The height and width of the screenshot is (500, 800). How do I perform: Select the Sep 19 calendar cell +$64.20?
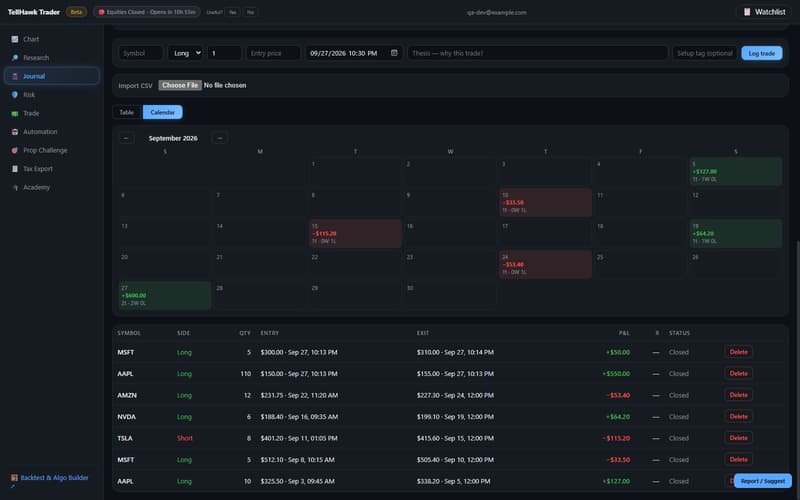[735, 234]
